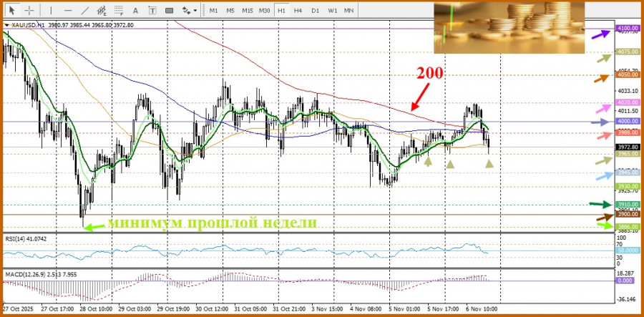Viewport: 644px width, 317px height.
Task: Pick the vertical line drawing tool
Action: [50, 10]
